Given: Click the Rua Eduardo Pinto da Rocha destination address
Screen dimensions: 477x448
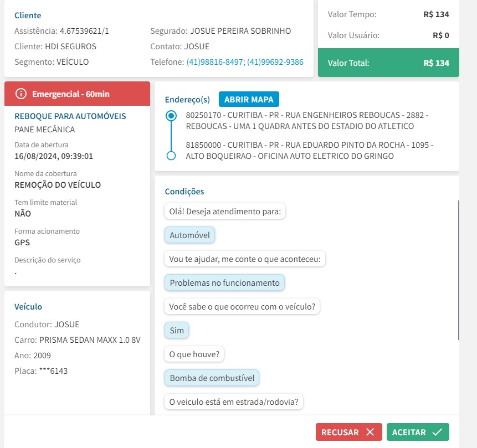Looking at the screenshot, I should point(309,151).
